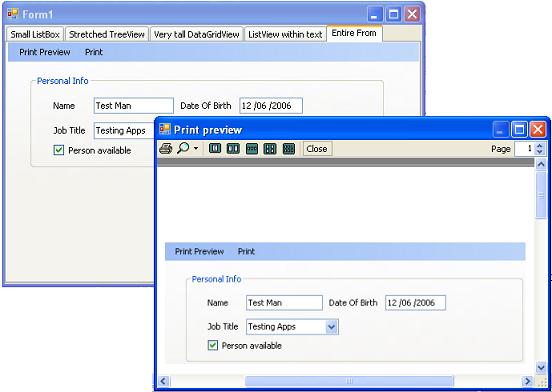The width and height of the screenshot is (552, 392).
Task: Click the horizontal scrollbar thumb in preview
Action: tap(349, 381)
